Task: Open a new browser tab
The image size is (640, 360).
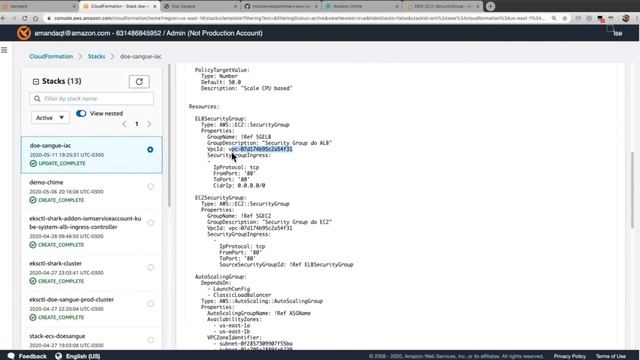Action: click(x=490, y=6)
